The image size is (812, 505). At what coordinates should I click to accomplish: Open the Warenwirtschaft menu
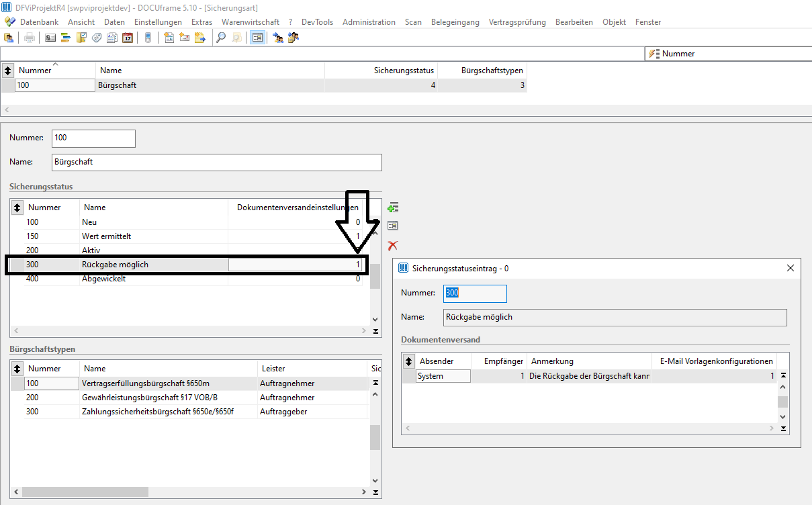(251, 22)
